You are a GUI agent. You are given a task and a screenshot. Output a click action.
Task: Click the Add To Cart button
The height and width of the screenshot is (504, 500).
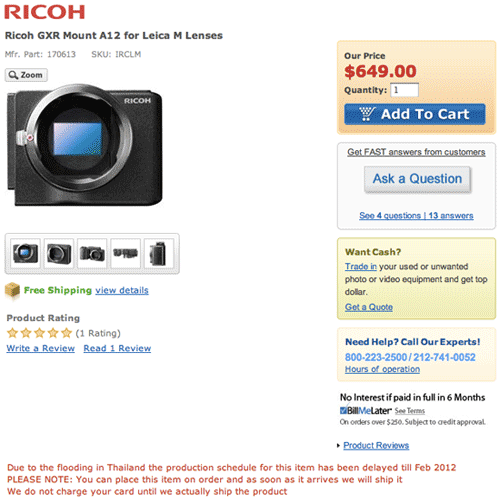[x=415, y=114]
